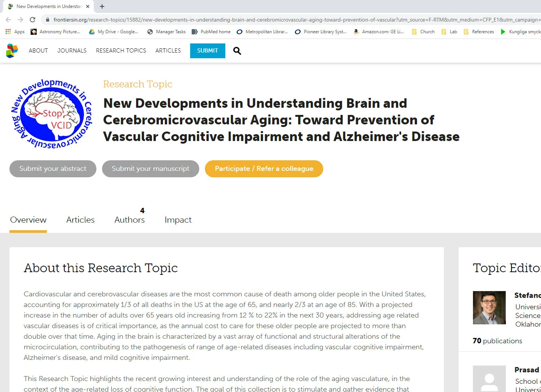541x392 pixels.
Task: Click the Research Topic heading label
Action: pos(138,84)
